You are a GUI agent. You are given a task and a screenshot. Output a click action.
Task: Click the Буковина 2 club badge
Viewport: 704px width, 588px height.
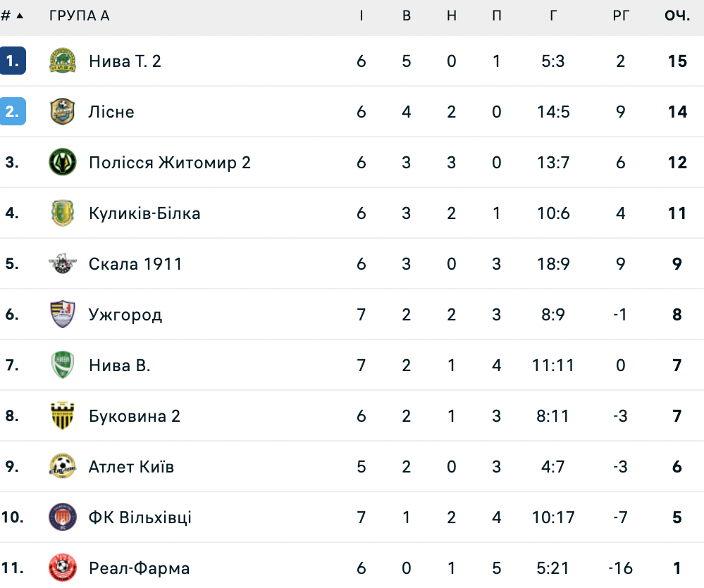63,416
